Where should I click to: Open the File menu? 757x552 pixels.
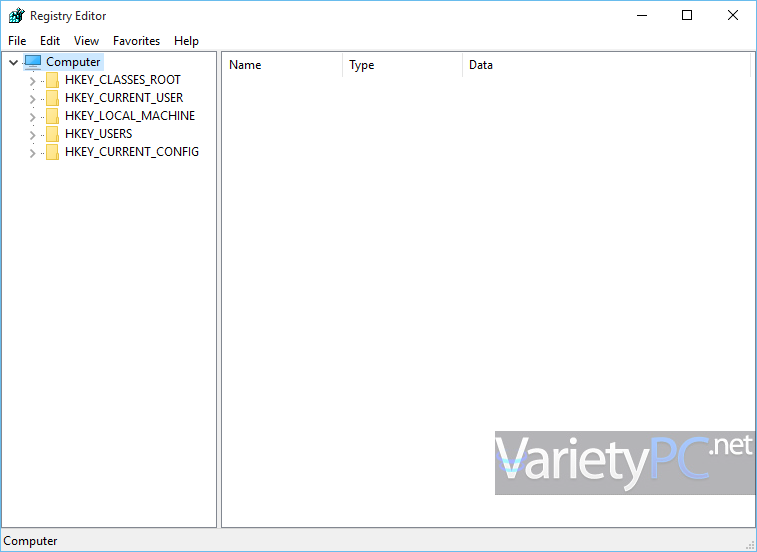17,41
